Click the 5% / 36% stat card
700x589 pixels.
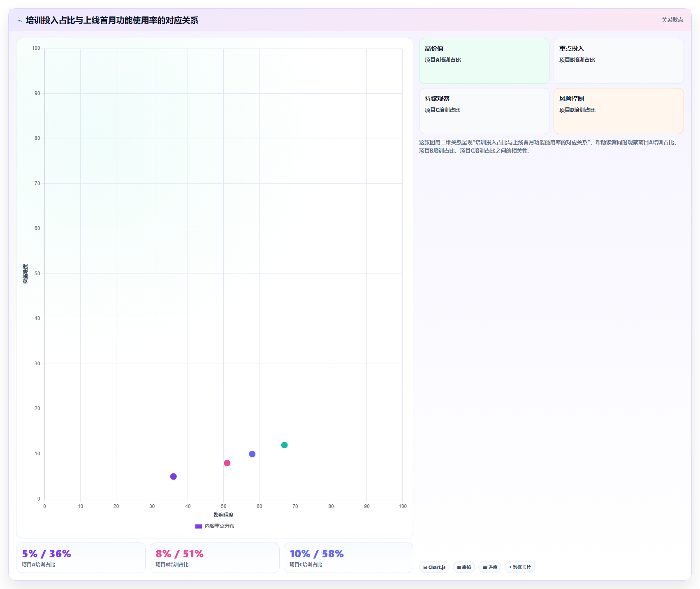[x=81, y=558]
